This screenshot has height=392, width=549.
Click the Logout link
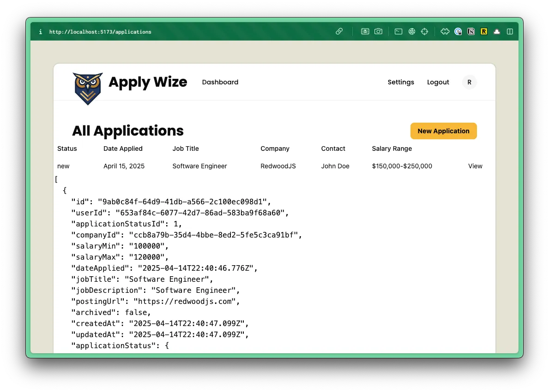[x=438, y=82]
